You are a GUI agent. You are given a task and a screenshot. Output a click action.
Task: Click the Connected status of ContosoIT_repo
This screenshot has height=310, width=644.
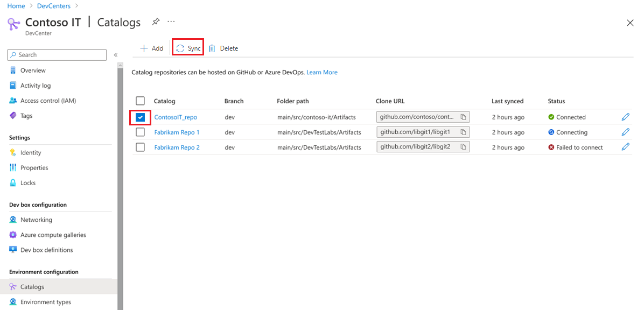pos(567,117)
